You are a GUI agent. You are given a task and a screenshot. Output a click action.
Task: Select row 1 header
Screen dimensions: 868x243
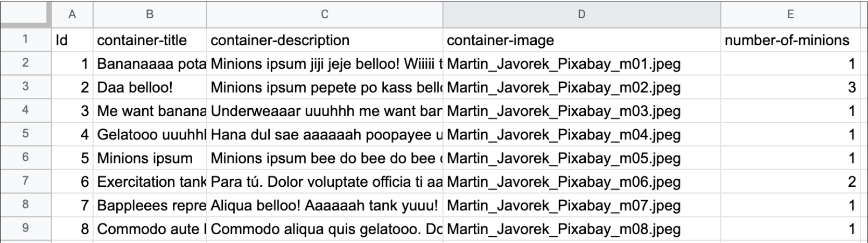pos(26,40)
